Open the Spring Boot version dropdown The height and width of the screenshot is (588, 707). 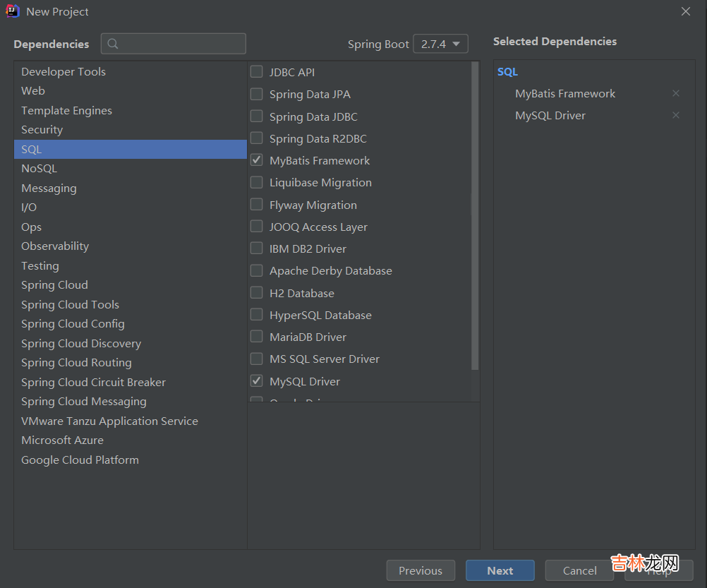(440, 44)
